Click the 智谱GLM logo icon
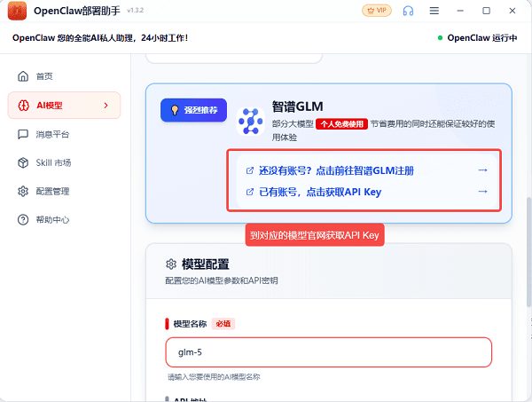 250,122
